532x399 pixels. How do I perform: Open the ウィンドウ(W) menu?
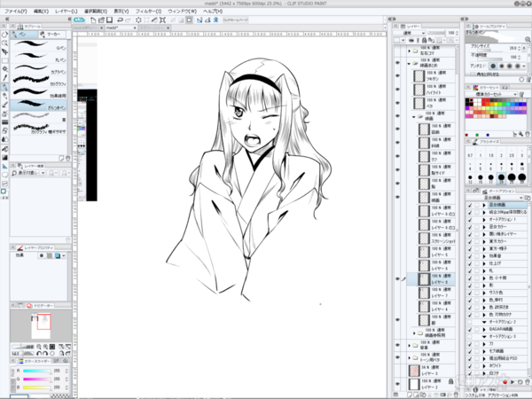coord(182,12)
